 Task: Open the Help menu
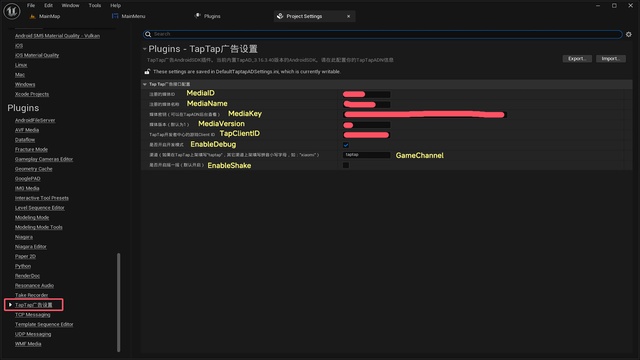[116, 5]
